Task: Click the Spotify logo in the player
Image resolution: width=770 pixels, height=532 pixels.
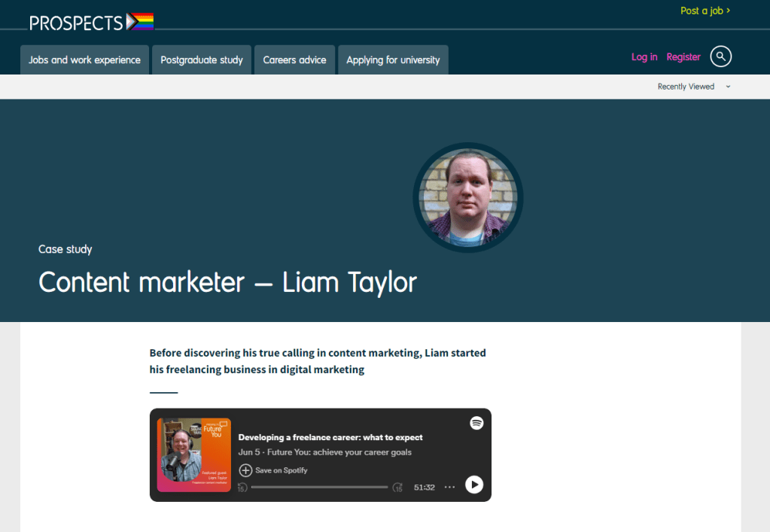Action: (476, 423)
